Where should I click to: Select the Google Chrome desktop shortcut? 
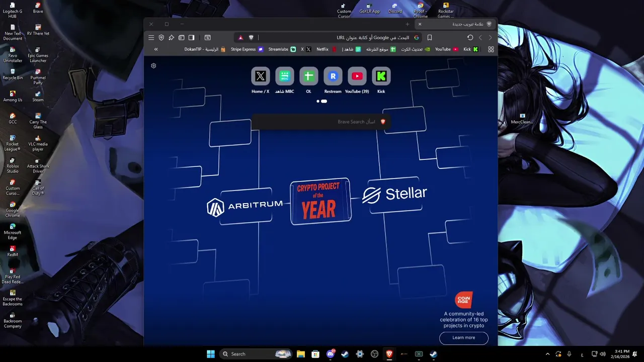click(x=13, y=209)
